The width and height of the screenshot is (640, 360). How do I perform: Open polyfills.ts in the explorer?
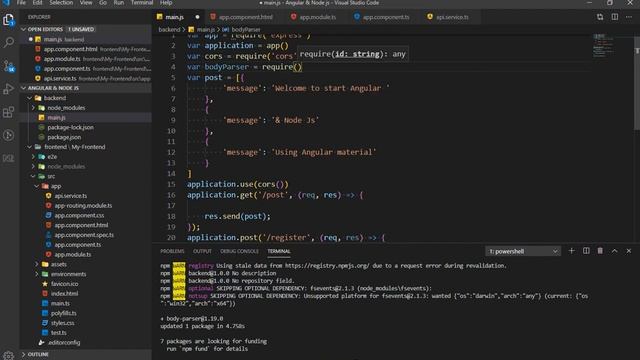[86, 313]
